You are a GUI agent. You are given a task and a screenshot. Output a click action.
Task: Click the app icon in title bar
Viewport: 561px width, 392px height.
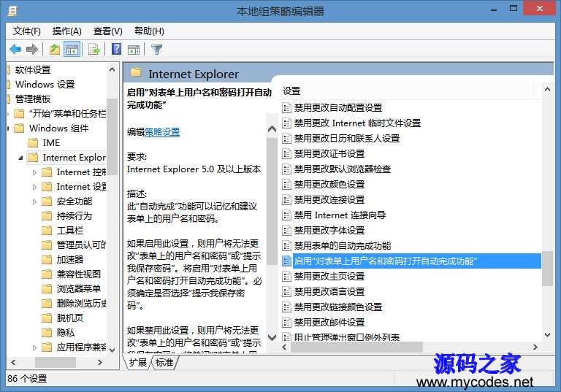12,11
